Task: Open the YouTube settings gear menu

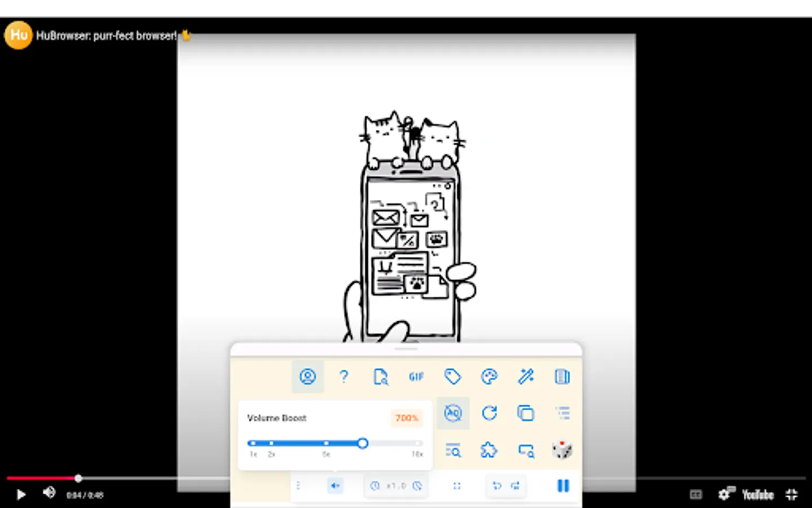Action: (x=725, y=494)
